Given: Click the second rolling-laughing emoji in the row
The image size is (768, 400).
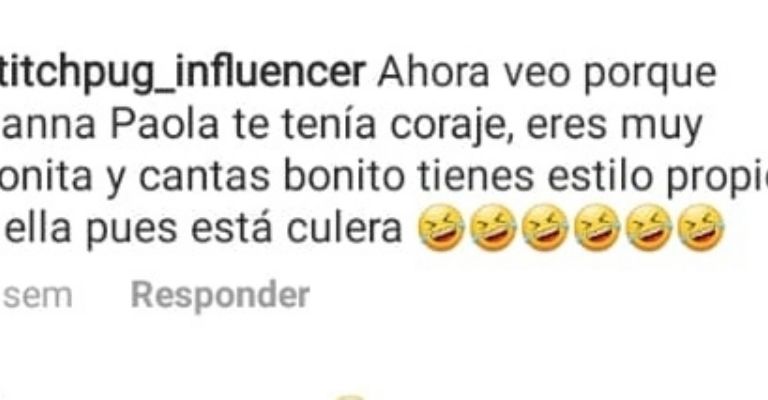Looking at the screenshot, I should click(x=494, y=228).
